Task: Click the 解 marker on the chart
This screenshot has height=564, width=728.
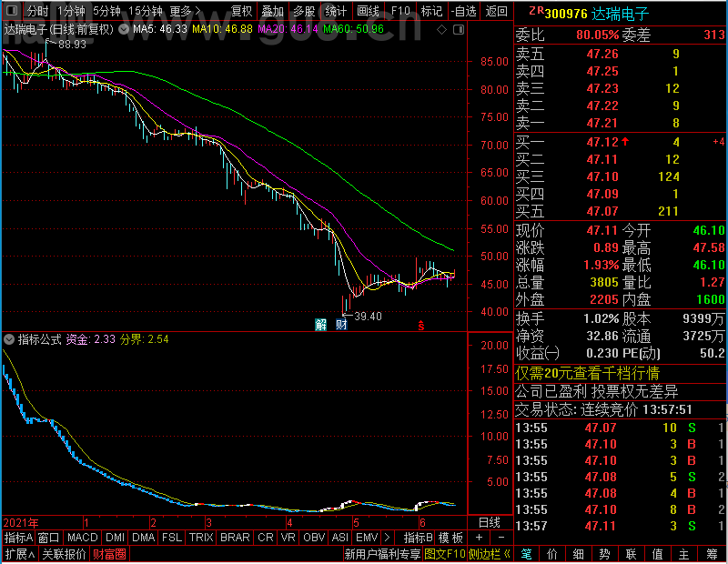Action: (x=321, y=325)
